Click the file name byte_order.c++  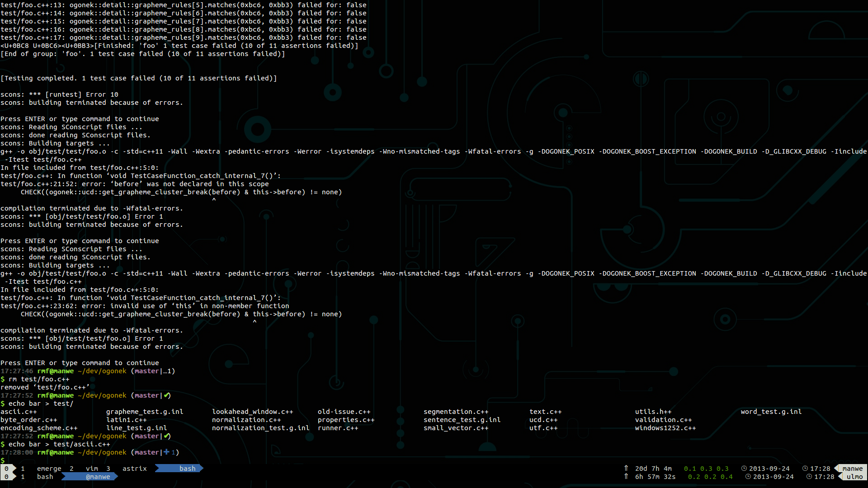click(x=29, y=420)
